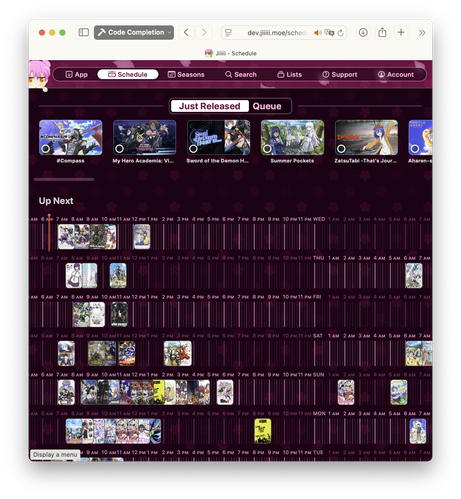Go forward with the browser forward arrow
The image size is (461, 499).
pos(204,32)
